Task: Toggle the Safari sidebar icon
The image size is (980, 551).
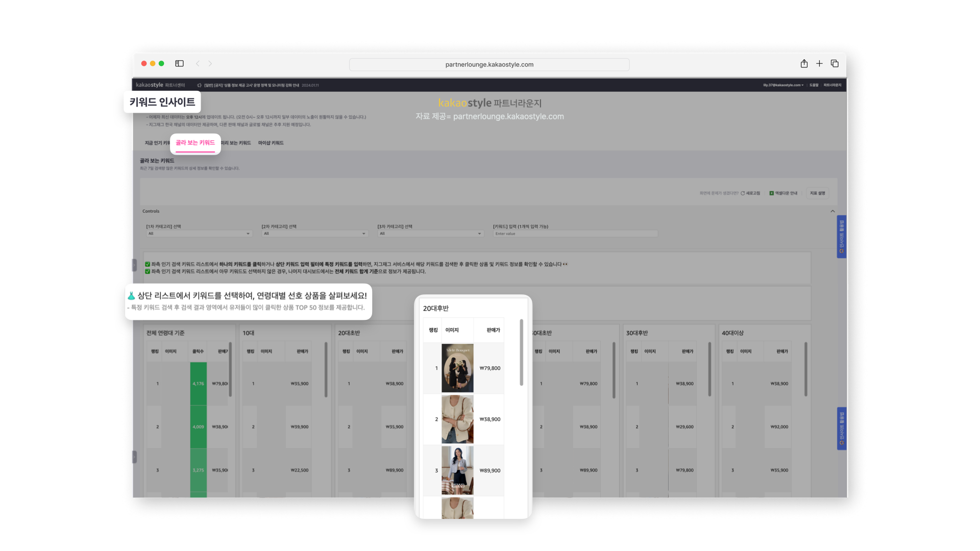Action: [x=179, y=64]
